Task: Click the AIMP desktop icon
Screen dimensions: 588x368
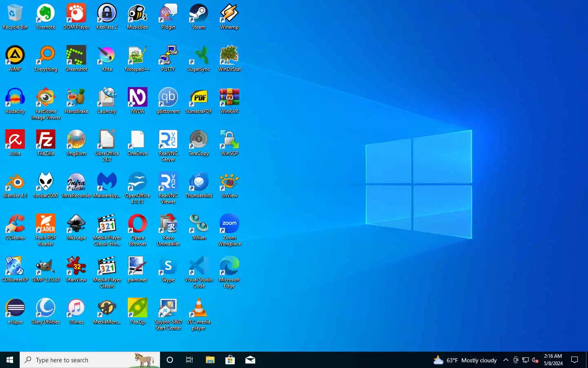Action: point(15,59)
